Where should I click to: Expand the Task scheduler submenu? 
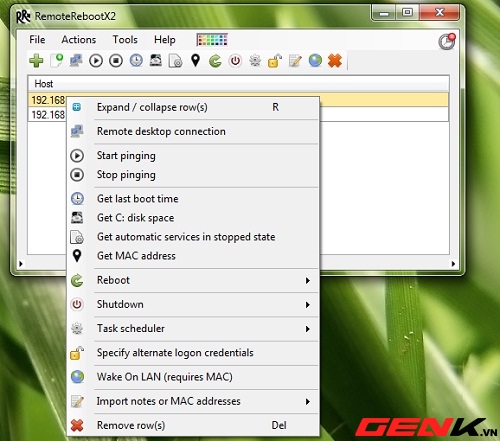pyautogui.click(x=193, y=329)
